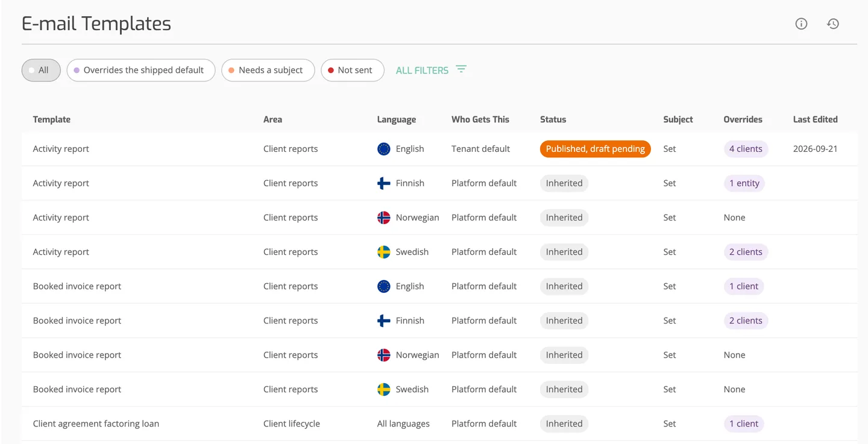The height and width of the screenshot is (444, 868).
Task: Click Inherited badge in Activity report Norwegian row
Action: [x=564, y=217]
